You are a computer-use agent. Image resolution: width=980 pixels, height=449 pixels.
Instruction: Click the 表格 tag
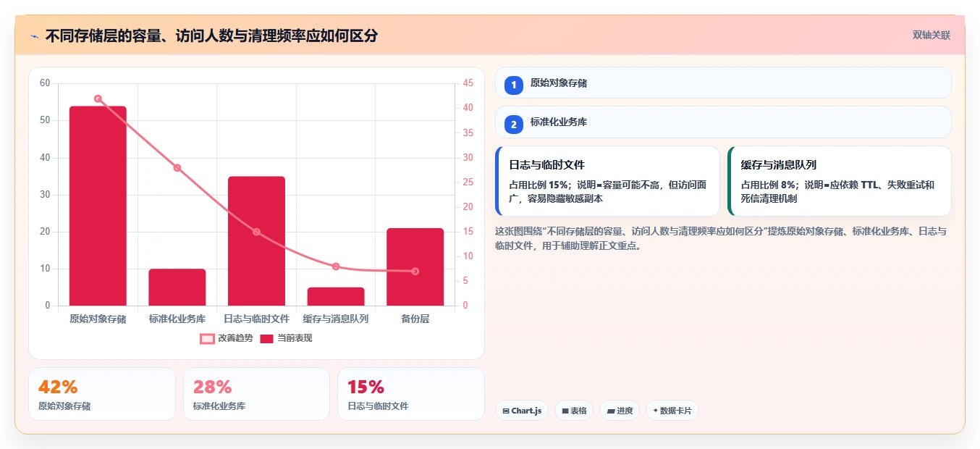coord(574,411)
